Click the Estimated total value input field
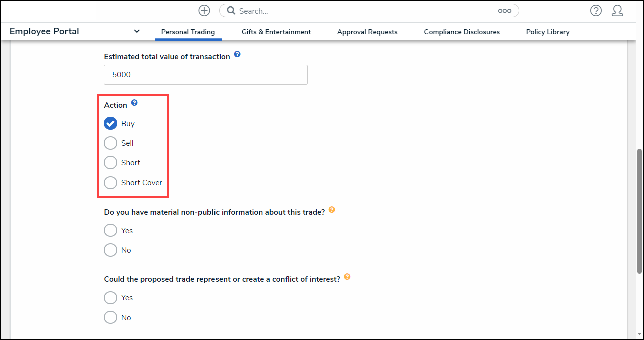Viewport: 644px width, 340px height. [205, 75]
